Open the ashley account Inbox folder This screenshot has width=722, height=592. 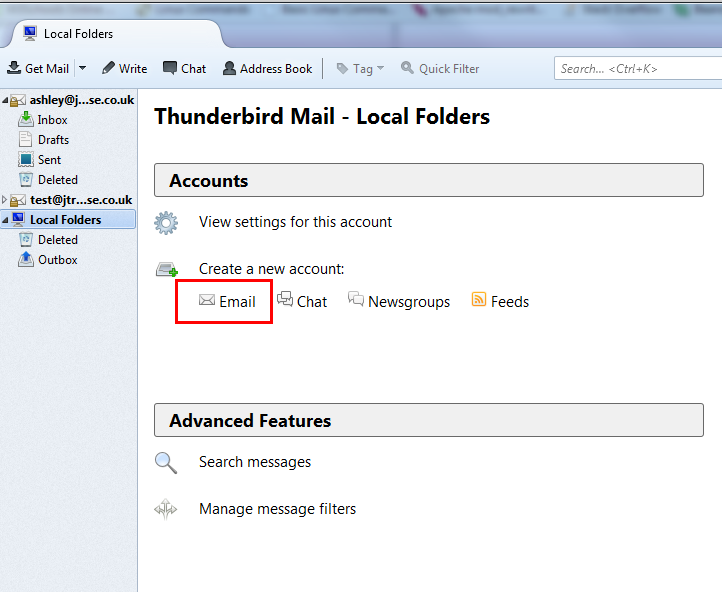pos(52,120)
